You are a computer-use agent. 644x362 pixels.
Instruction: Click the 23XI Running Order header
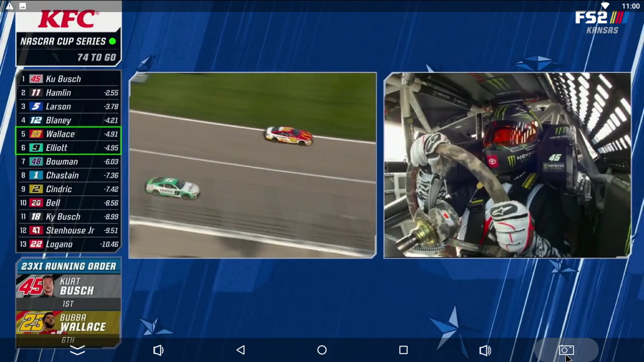68,266
